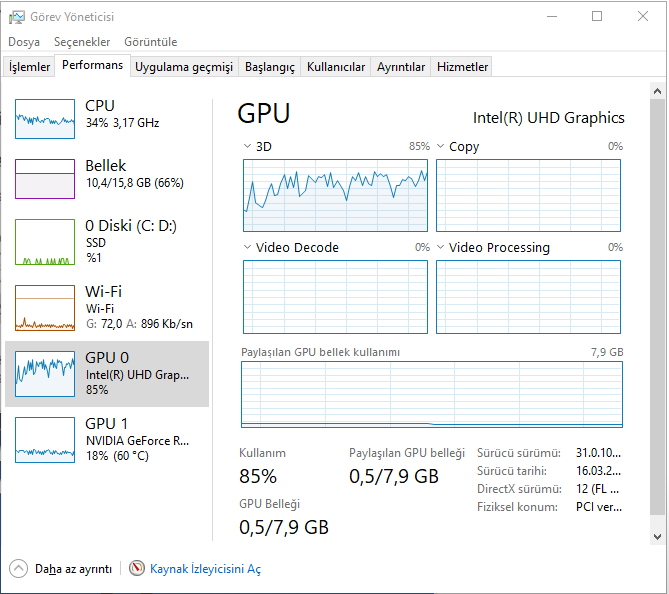The width and height of the screenshot is (669, 594).
Task: Click Daha az ayrıntı button
Action: click(73, 569)
